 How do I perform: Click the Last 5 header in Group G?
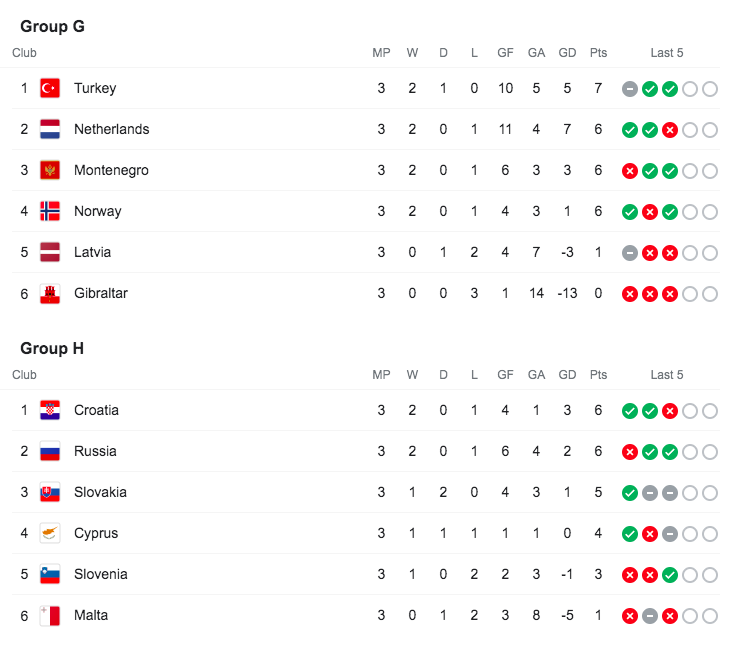coord(667,53)
